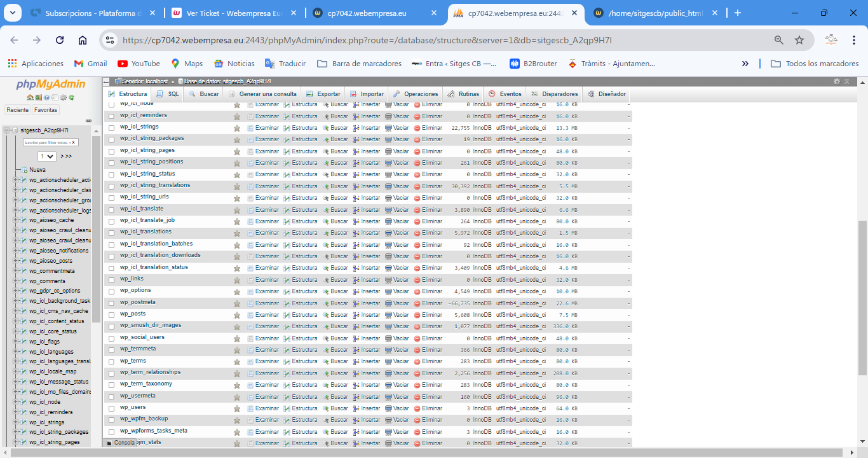
Task: Check wp_smush_dir_images checkbox
Action: (x=112, y=326)
